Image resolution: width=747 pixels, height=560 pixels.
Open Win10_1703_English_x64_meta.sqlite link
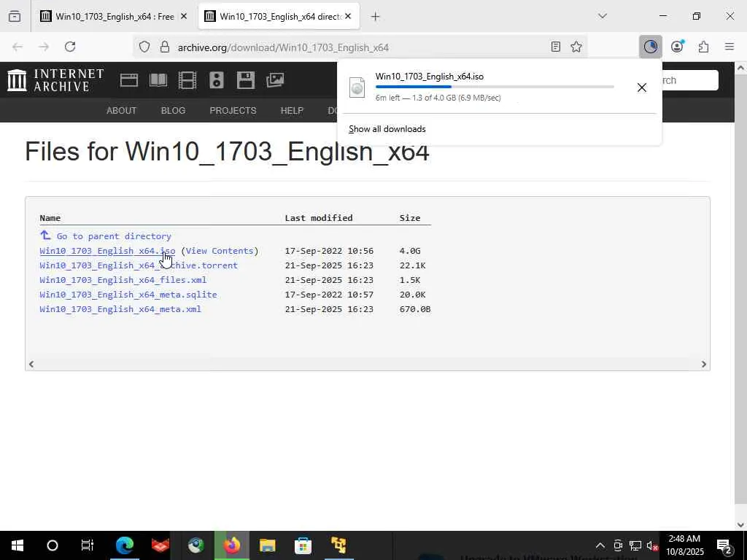pyautogui.click(x=128, y=295)
